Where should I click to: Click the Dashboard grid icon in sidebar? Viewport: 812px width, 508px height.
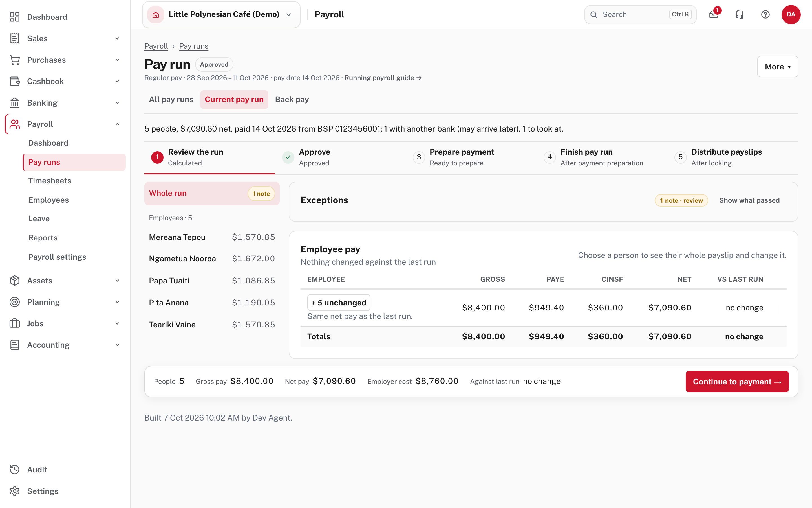14,17
